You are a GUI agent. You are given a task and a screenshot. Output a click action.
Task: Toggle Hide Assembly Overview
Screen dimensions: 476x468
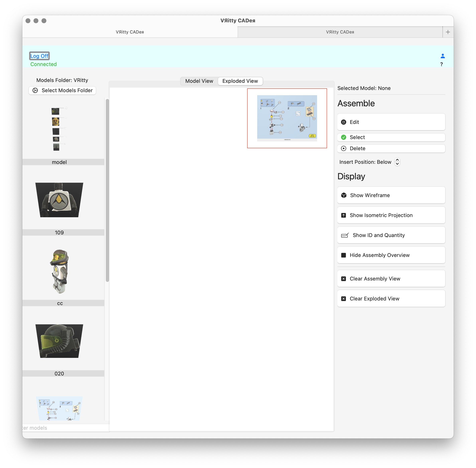[x=391, y=255]
